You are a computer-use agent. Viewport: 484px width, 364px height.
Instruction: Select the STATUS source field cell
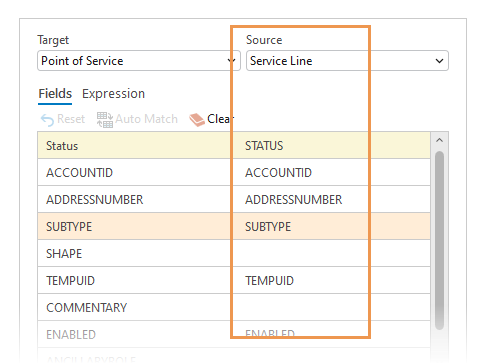pos(331,145)
